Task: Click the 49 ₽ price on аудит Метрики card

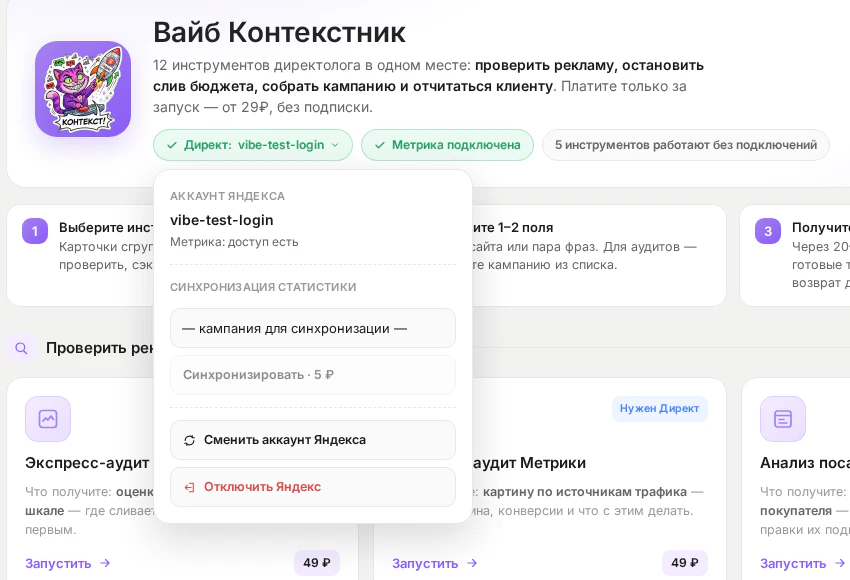Action: point(685,563)
